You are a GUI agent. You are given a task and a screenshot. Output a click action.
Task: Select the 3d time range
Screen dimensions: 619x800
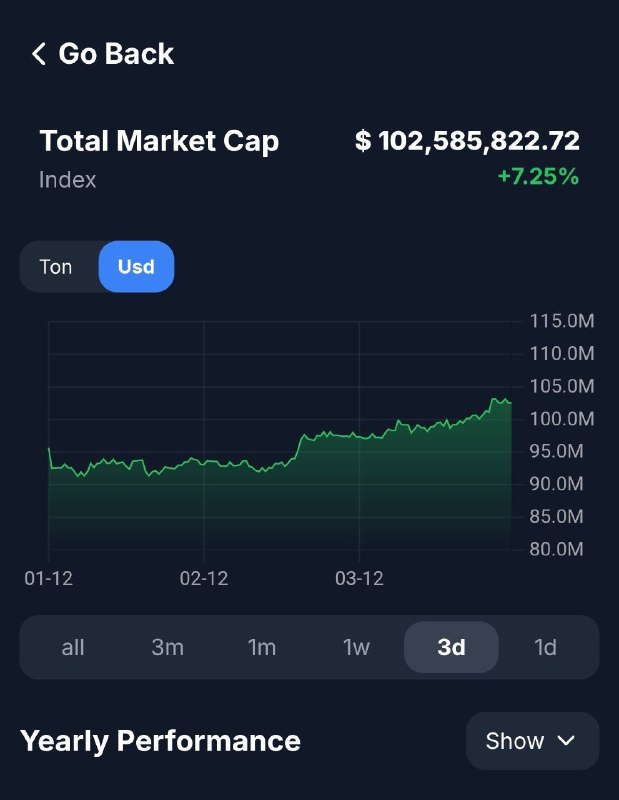coord(451,647)
